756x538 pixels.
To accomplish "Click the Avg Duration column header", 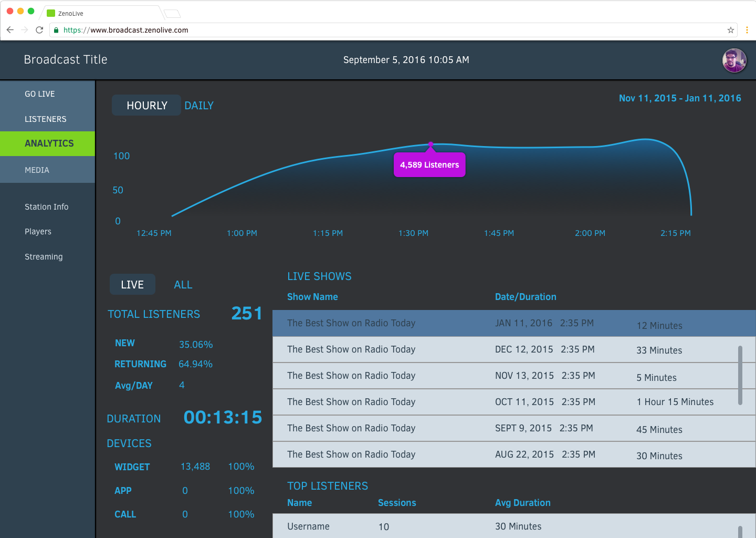I will click(x=523, y=503).
